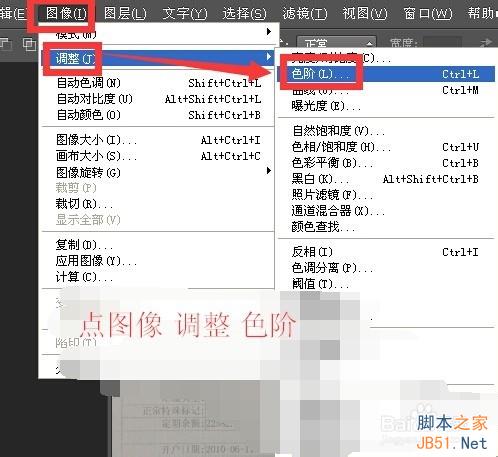Select 计算(C) menu entry
The width and height of the screenshot is (498, 457).
158,277
